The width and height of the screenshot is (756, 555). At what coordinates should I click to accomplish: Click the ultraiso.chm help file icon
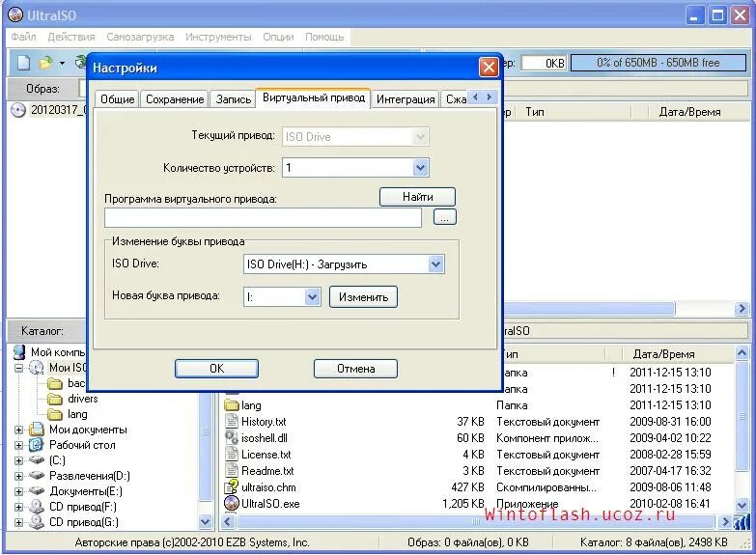pos(232,487)
